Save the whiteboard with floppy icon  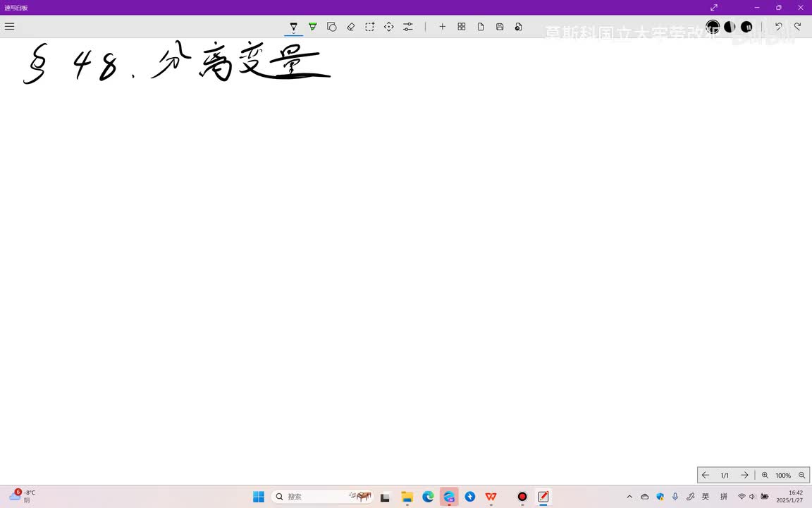pos(500,26)
